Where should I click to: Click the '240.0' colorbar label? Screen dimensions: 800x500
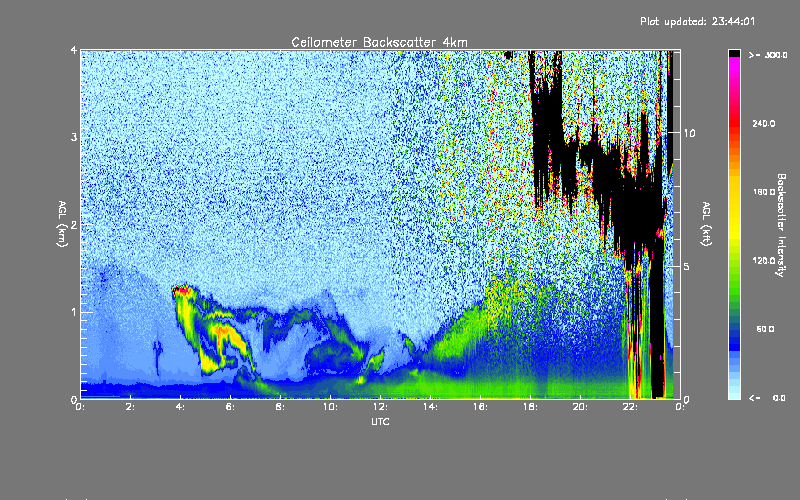point(764,123)
